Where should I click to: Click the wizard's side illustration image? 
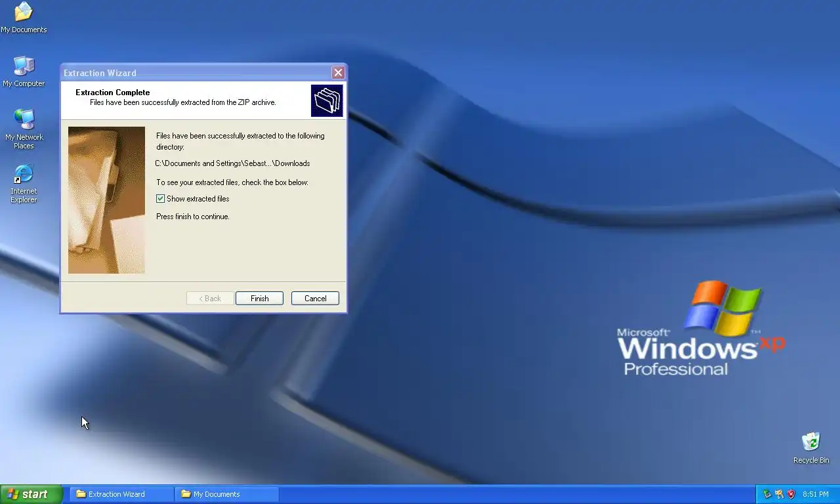point(106,200)
